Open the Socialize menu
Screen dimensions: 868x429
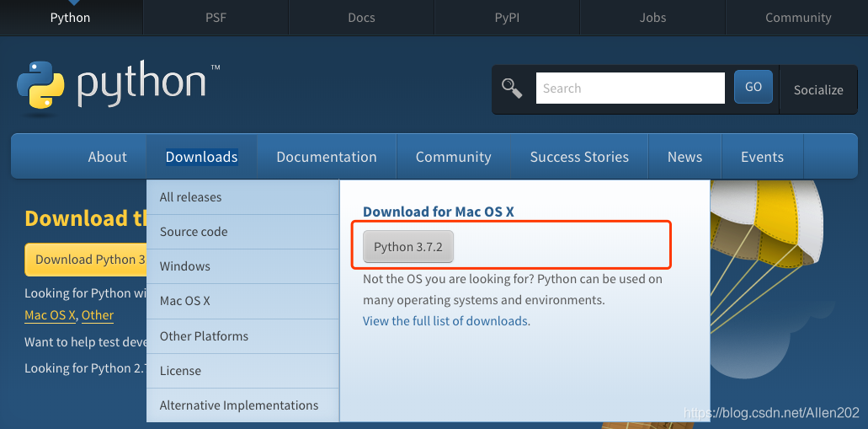coord(818,90)
